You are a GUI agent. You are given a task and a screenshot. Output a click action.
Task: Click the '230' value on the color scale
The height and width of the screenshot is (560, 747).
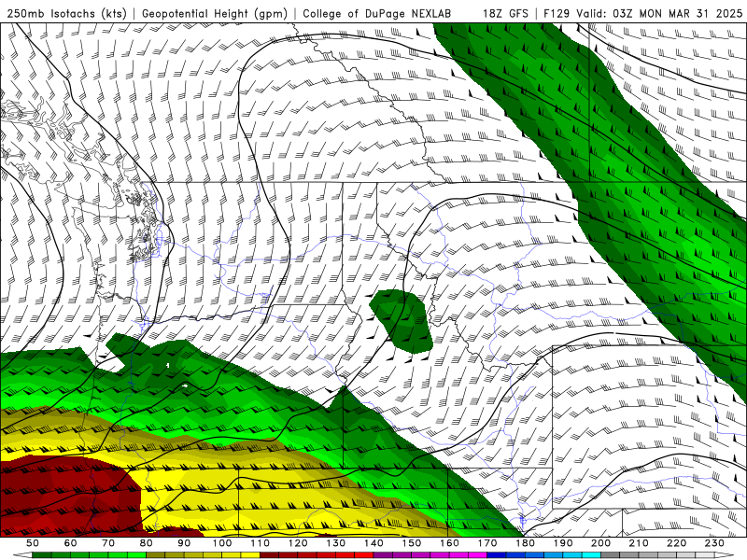pyautogui.click(x=714, y=543)
